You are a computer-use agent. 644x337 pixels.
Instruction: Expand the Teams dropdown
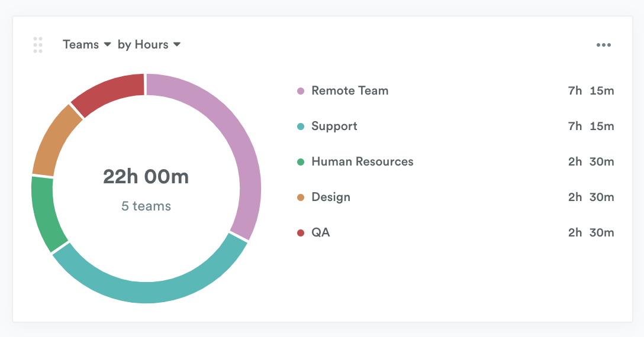pyautogui.click(x=87, y=45)
